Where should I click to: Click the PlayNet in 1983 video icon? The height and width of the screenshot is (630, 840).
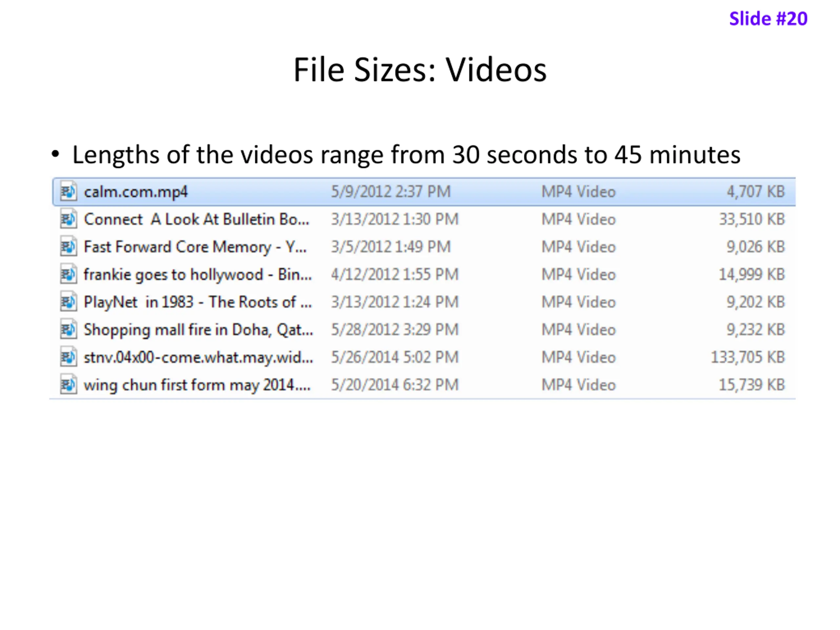click(69, 302)
